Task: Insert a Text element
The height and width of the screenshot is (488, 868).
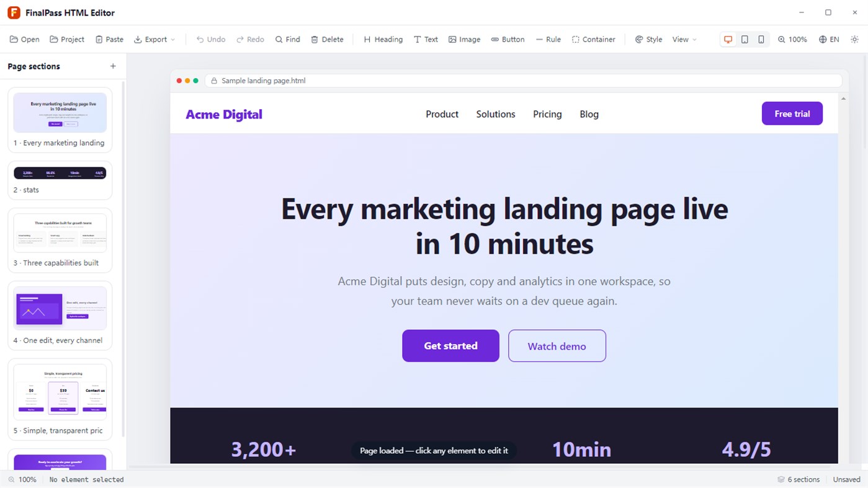Action: pyautogui.click(x=426, y=39)
